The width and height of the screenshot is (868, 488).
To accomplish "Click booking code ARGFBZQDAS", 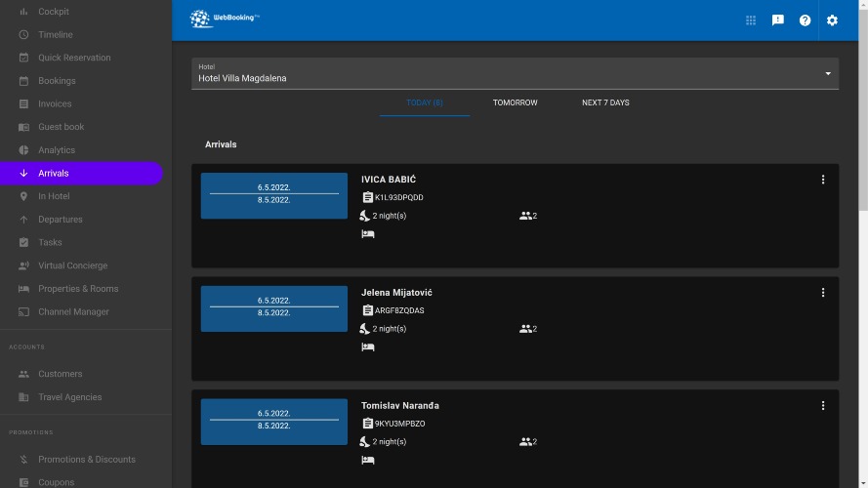I will (399, 310).
